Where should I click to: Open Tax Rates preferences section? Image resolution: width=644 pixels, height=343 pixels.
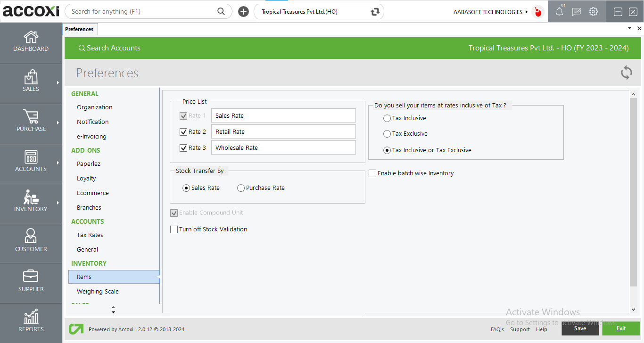click(x=90, y=235)
